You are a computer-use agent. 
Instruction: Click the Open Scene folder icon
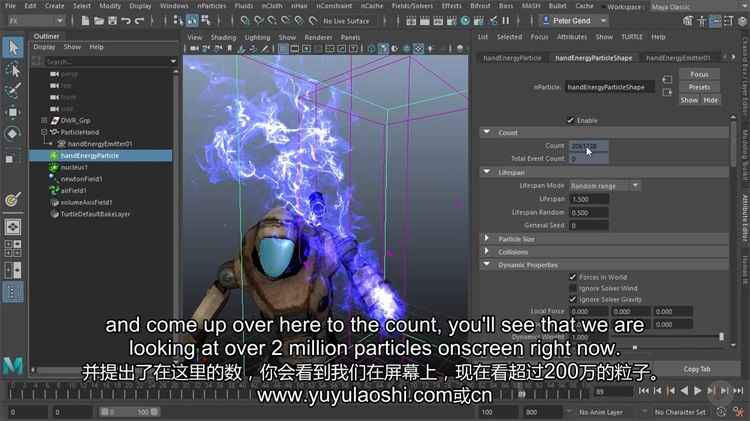tap(99, 21)
